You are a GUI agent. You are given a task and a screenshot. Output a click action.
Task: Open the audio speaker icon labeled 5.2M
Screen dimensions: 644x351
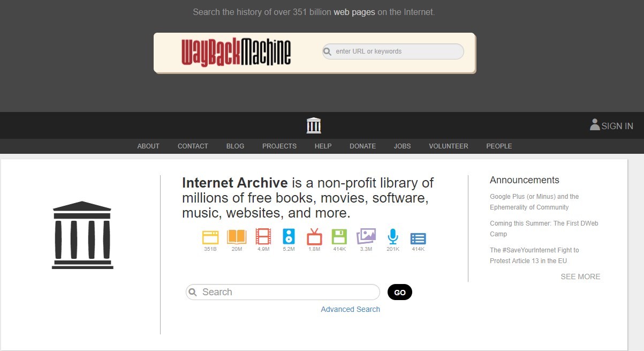point(289,237)
